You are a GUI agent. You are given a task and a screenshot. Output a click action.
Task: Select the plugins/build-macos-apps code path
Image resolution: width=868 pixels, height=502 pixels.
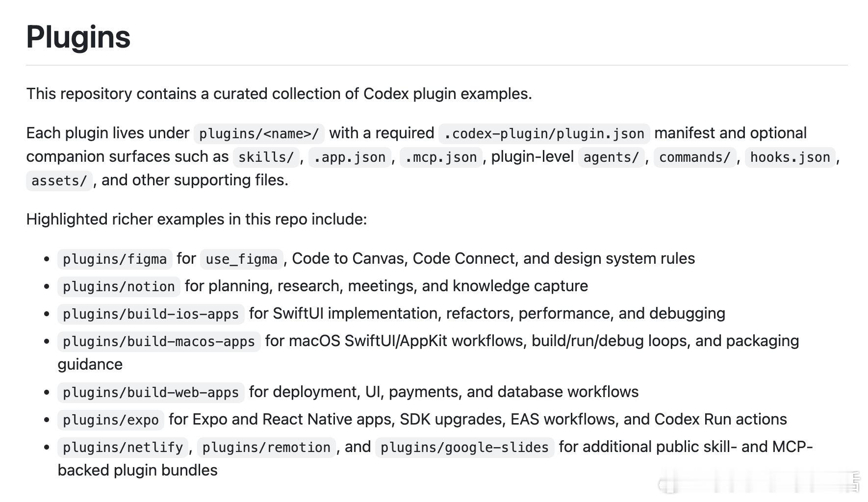(x=159, y=341)
